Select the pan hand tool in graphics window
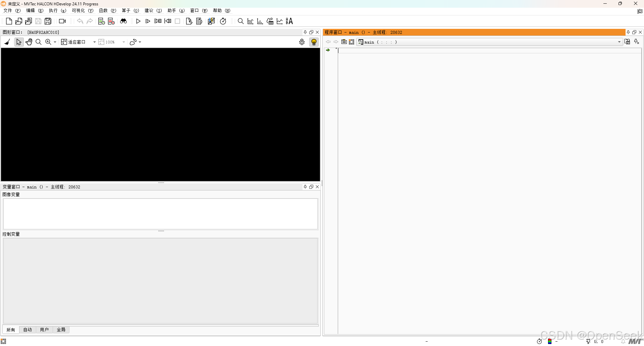The width and height of the screenshot is (644, 346). [29, 42]
